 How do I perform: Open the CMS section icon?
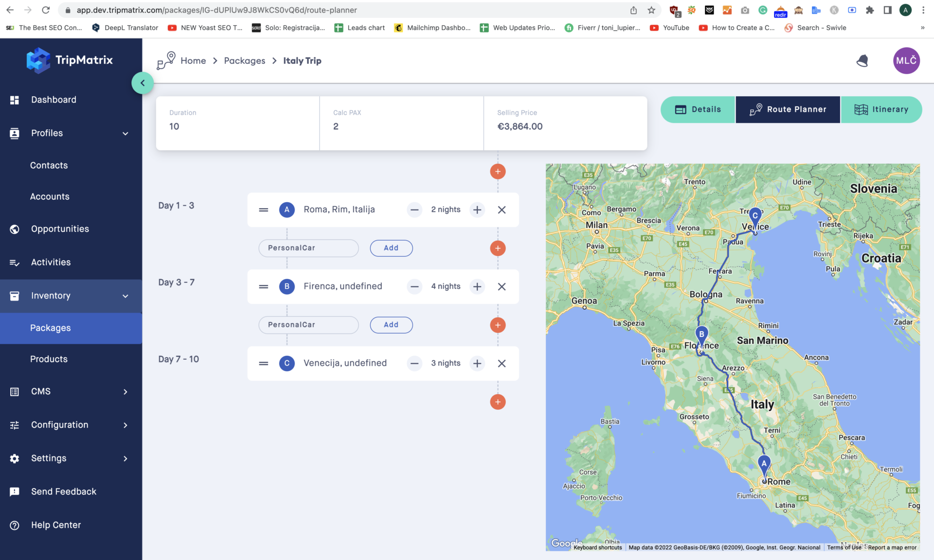15,391
